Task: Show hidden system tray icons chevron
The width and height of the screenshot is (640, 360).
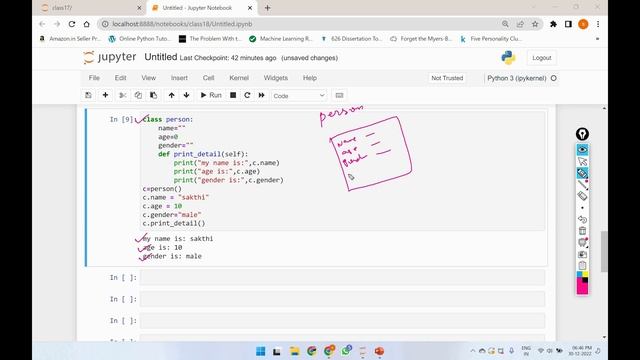Action: click(473, 351)
